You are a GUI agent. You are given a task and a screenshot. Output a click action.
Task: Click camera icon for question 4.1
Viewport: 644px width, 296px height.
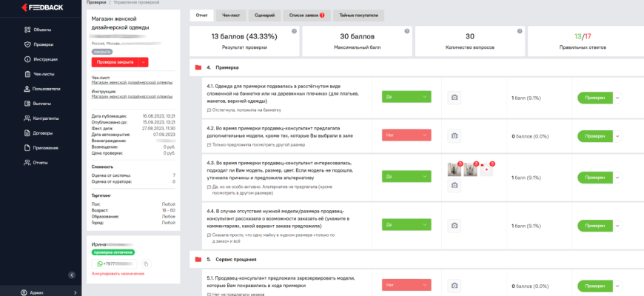pos(455,97)
